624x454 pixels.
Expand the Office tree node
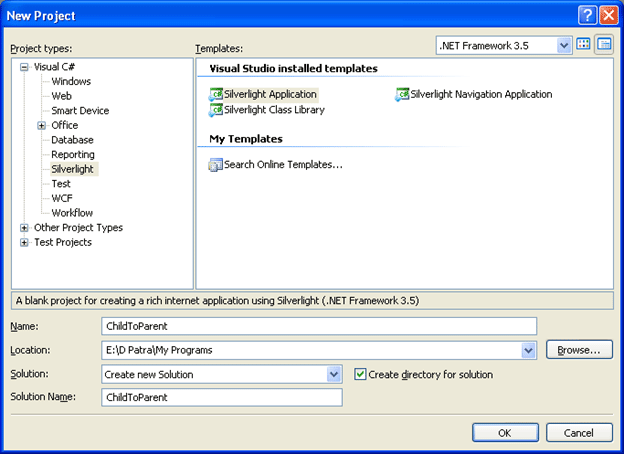(41, 126)
